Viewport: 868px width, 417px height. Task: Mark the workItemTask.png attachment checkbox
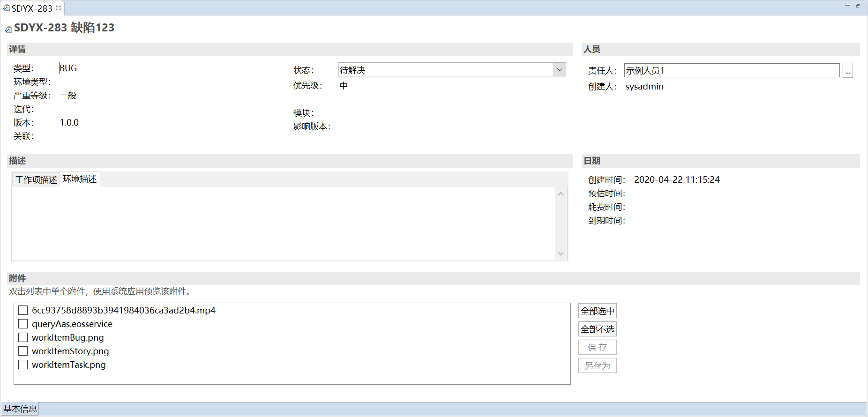23,365
